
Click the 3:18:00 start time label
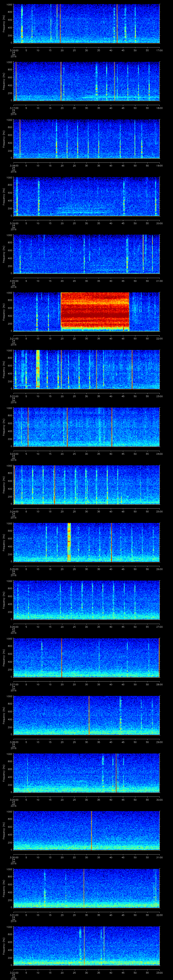[x=14, y=166]
